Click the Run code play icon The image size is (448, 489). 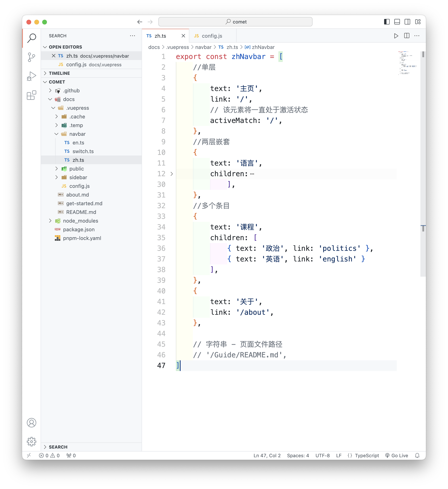click(x=396, y=36)
